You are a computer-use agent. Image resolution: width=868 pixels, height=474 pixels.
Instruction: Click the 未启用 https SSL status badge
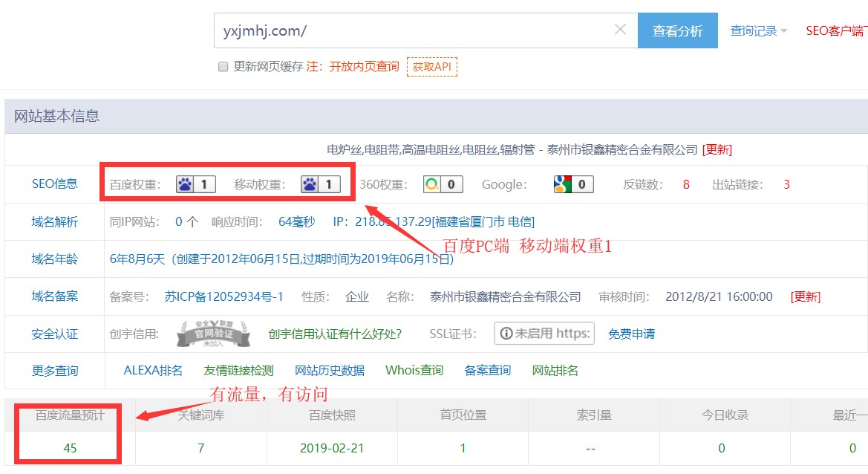click(x=544, y=334)
